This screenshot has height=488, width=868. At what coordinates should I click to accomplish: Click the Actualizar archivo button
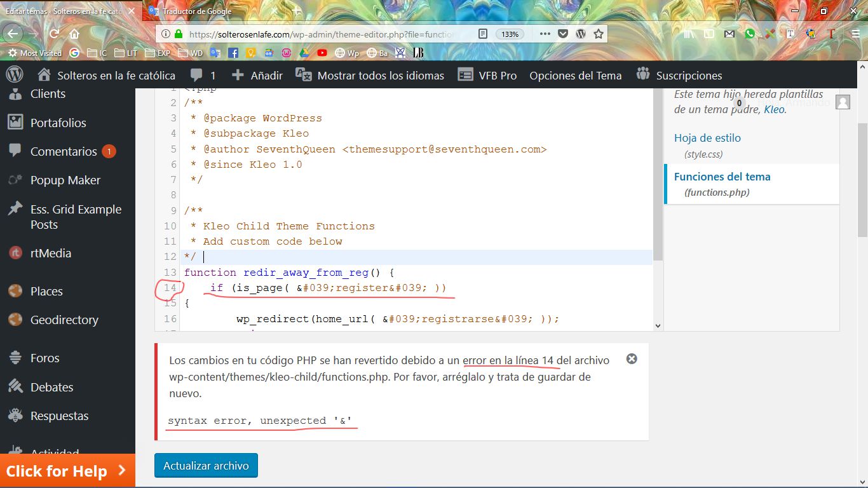pyautogui.click(x=206, y=466)
